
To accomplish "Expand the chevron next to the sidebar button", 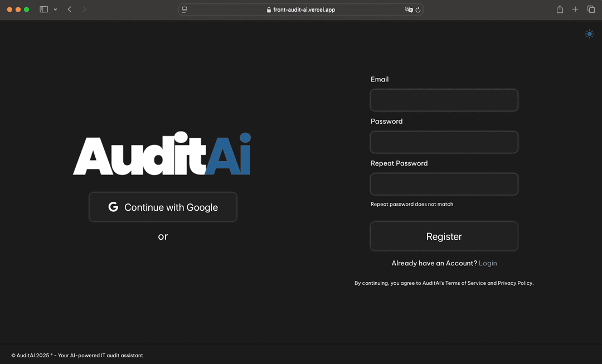I will pos(55,9).
